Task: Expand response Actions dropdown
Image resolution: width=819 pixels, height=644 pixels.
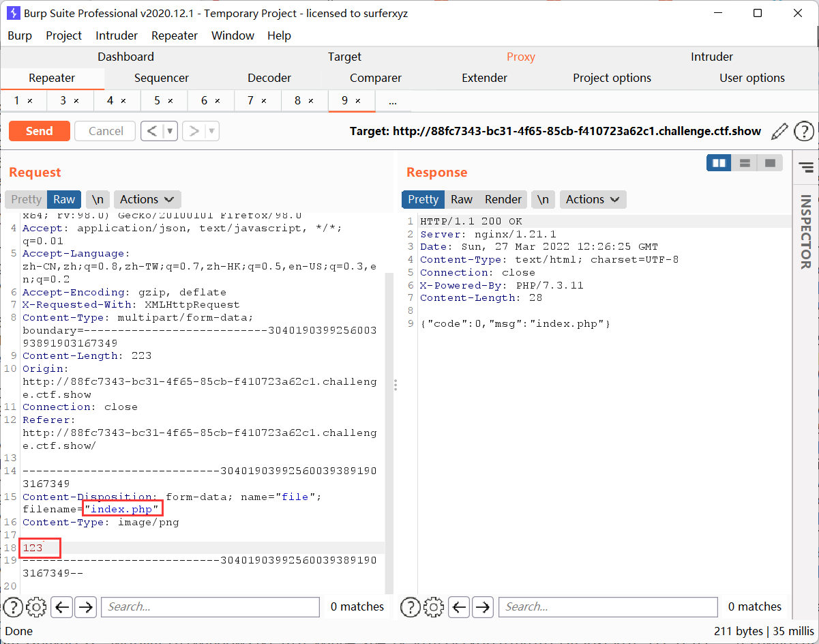Action: click(x=593, y=199)
